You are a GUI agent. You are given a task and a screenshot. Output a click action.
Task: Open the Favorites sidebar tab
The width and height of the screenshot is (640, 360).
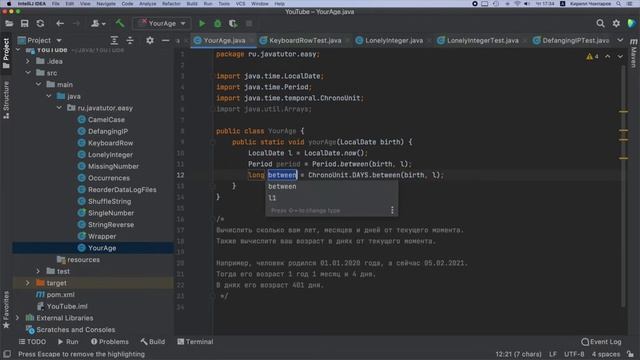coord(6,310)
